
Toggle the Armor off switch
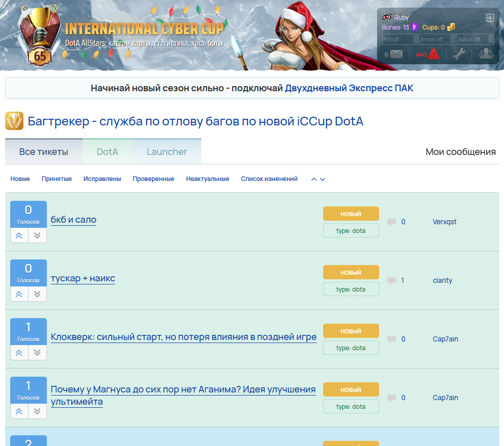[x=438, y=39]
